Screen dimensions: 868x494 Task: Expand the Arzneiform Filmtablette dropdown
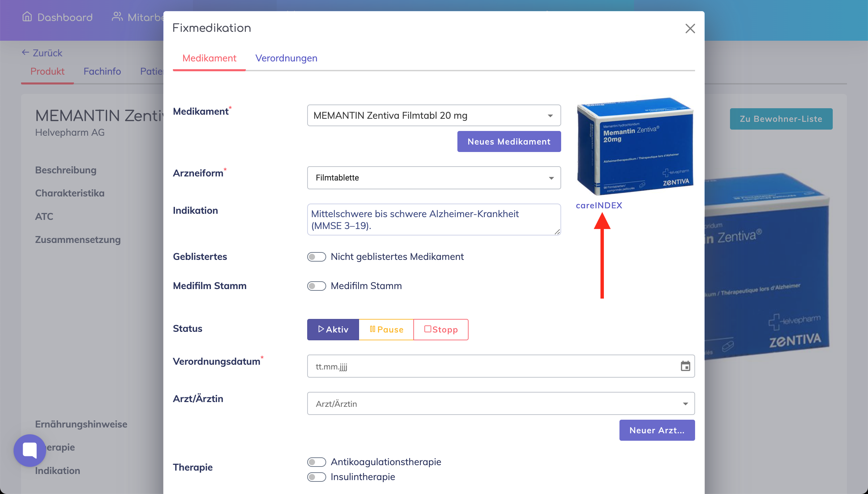[434, 178]
